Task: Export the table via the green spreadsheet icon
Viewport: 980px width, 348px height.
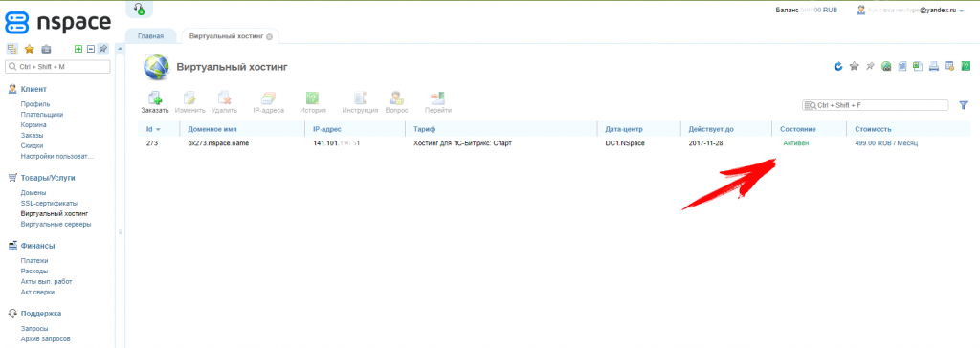Action: click(918, 66)
